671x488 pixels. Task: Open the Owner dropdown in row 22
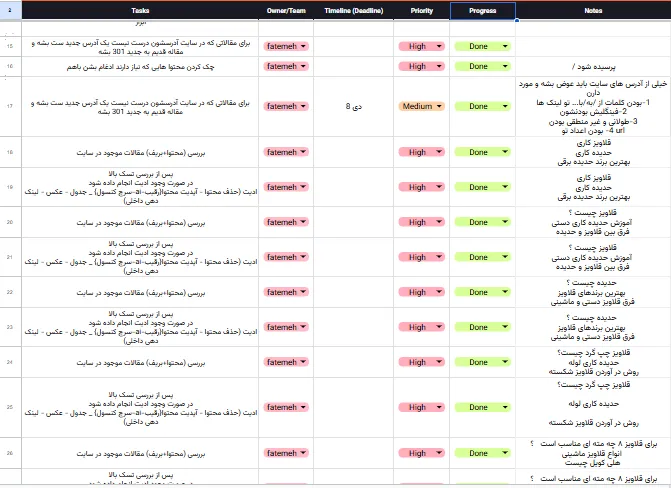pyautogui.click(x=286, y=292)
